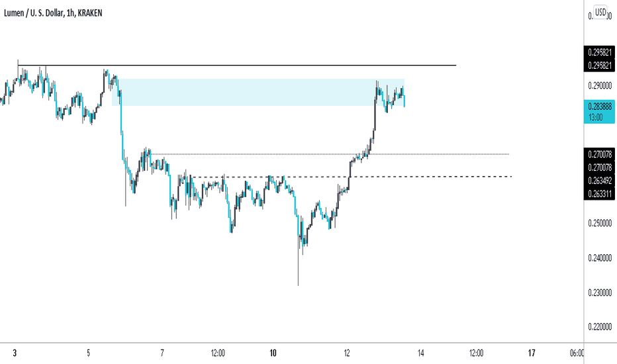This screenshot has height=364, width=617.
Task: Click the 0.230000 price axis label
Action: tap(600, 293)
